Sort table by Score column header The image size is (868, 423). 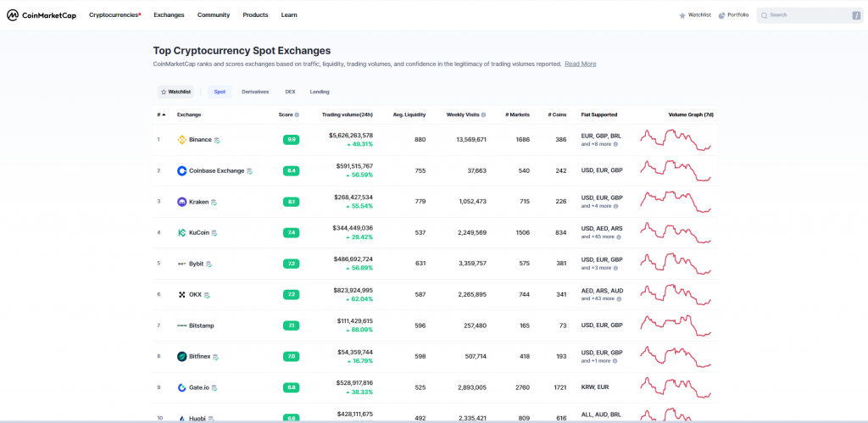click(x=285, y=114)
